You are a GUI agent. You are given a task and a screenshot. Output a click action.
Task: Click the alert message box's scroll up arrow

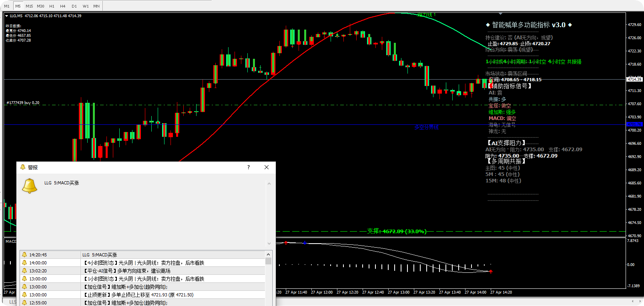(269, 184)
